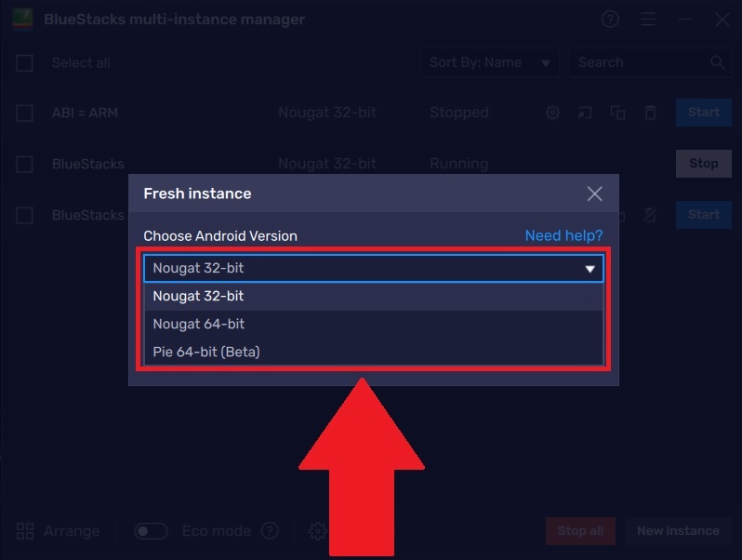The width and height of the screenshot is (742, 560).
Task: Create desktop shortcut for ABI = ARM instance
Action: pos(585,113)
